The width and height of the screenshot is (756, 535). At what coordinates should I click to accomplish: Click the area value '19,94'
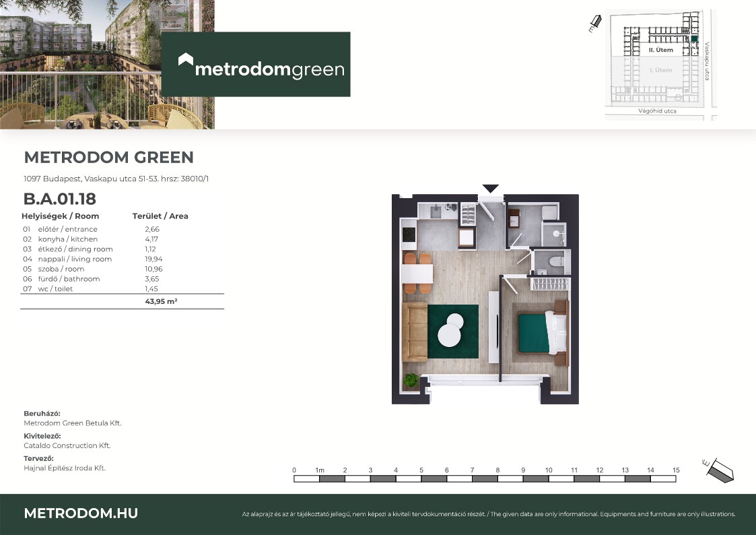pyautogui.click(x=153, y=259)
